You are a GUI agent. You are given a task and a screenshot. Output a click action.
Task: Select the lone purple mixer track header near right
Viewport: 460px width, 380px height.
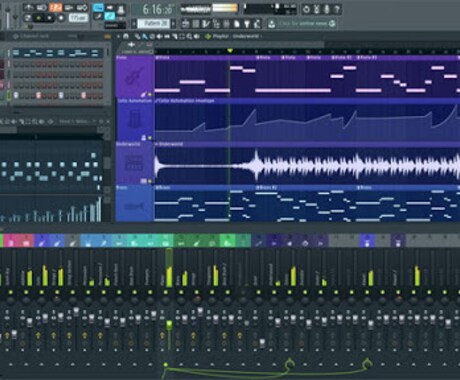tap(398, 241)
